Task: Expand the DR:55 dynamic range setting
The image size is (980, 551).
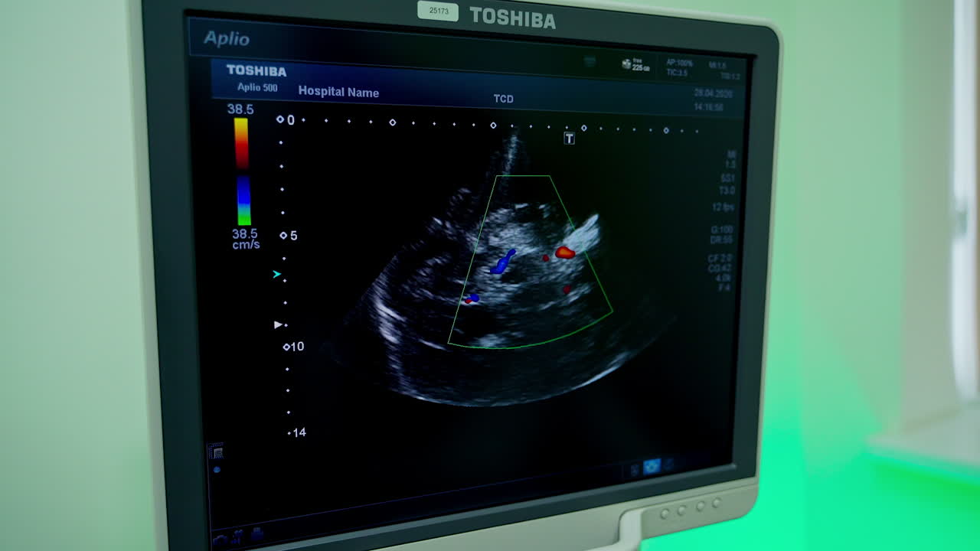Action: pyautogui.click(x=724, y=240)
